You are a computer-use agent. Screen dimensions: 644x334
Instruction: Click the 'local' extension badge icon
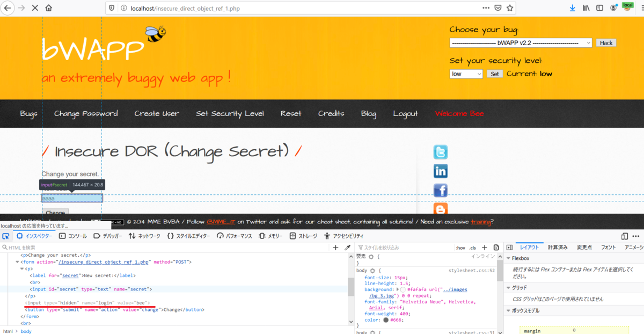[627, 6]
